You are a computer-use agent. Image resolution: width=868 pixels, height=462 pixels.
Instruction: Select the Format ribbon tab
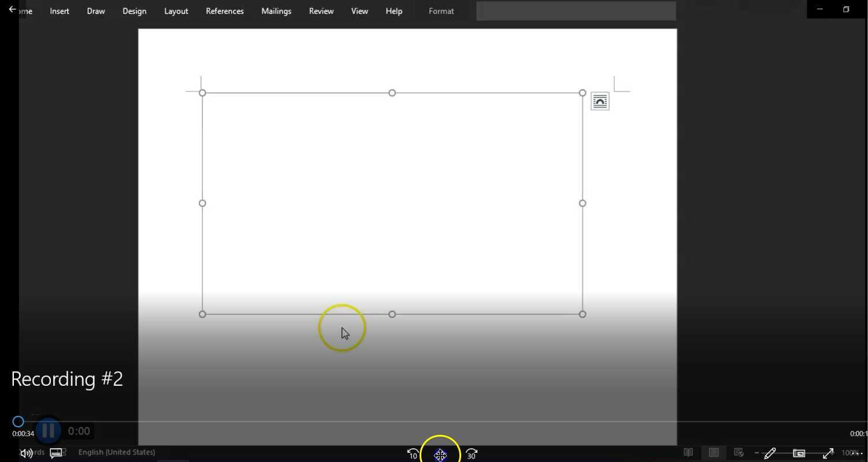[x=441, y=10]
